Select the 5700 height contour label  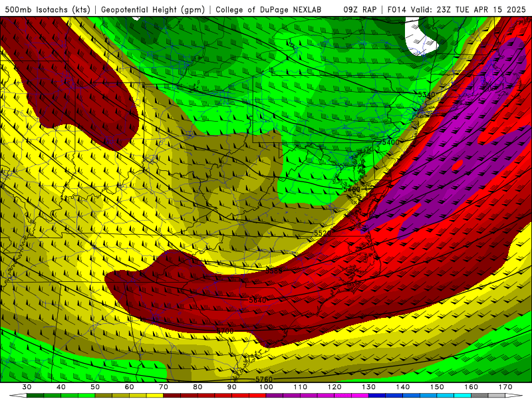pos(225,331)
